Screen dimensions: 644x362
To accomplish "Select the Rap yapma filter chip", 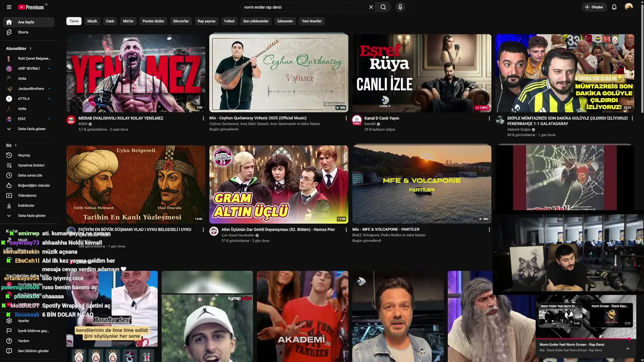I will [x=206, y=21].
